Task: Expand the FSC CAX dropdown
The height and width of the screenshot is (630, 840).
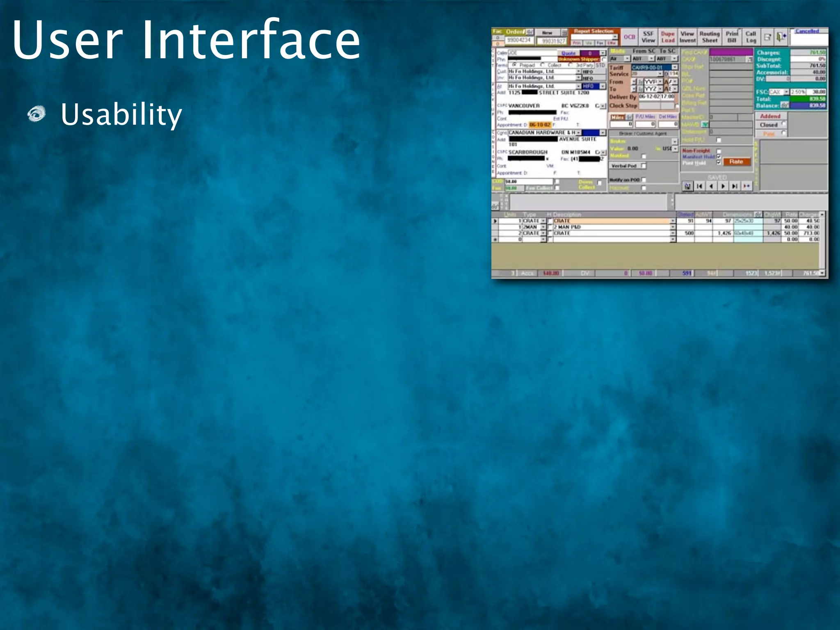Action: click(x=786, y=92)
